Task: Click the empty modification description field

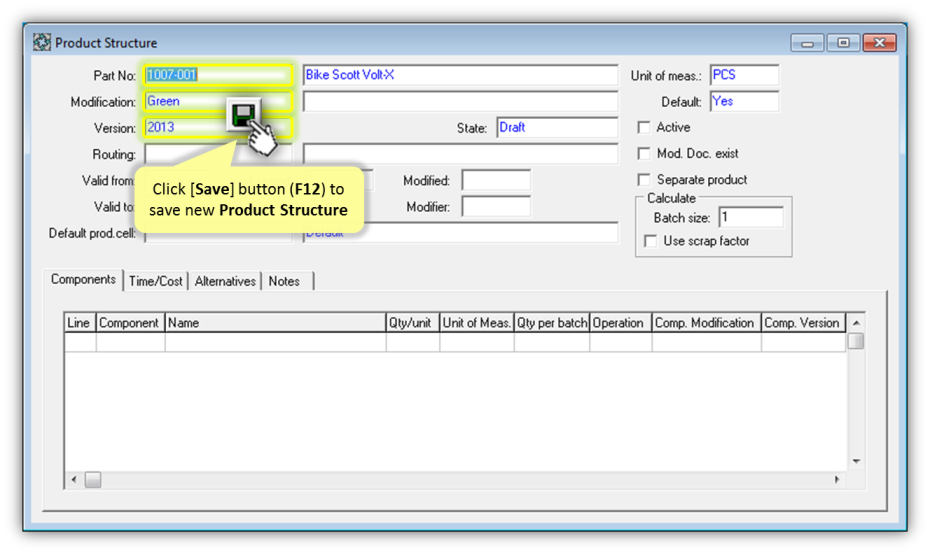Action: (x=460, y=101)
